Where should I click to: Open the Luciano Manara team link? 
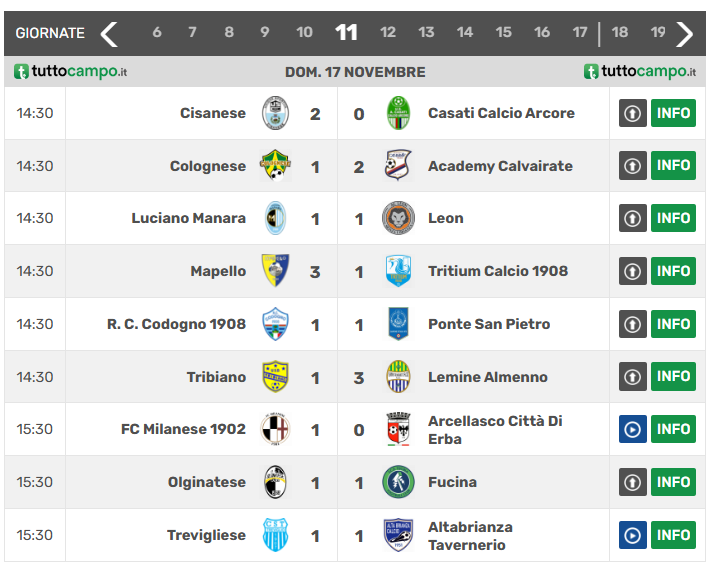[x=188, y=218]
